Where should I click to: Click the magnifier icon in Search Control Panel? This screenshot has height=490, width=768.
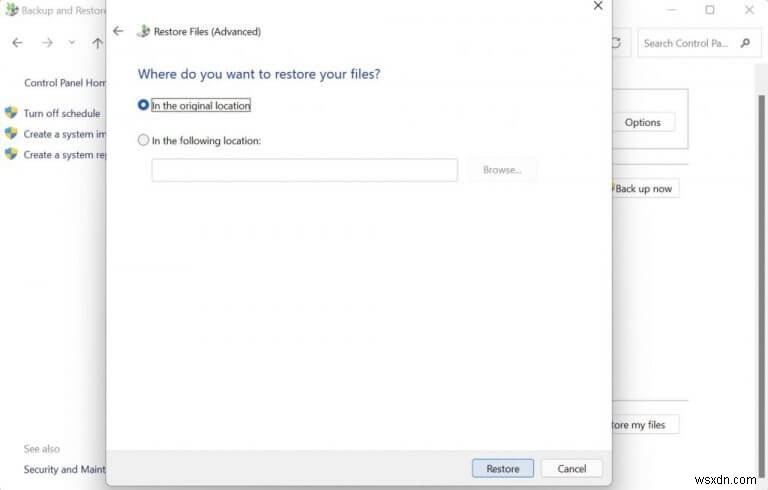(745, 43)
